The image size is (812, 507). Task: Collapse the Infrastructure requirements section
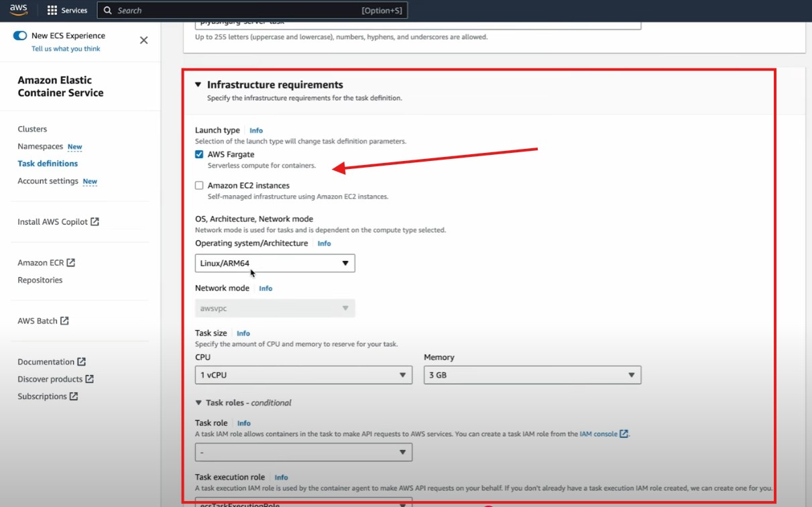[198, 84]
